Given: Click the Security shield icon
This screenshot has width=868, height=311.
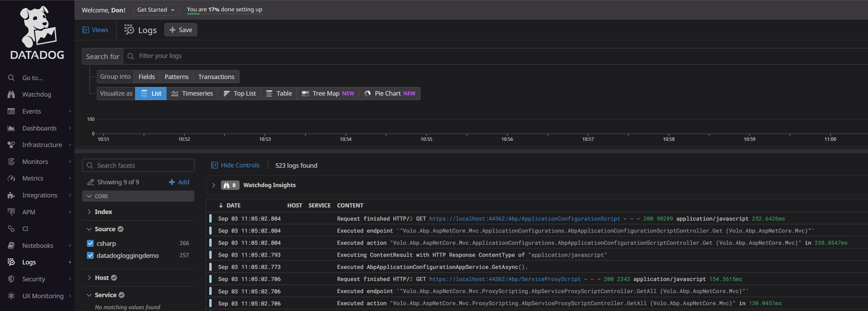Looking at the screenshot, I should coord(11,279).
